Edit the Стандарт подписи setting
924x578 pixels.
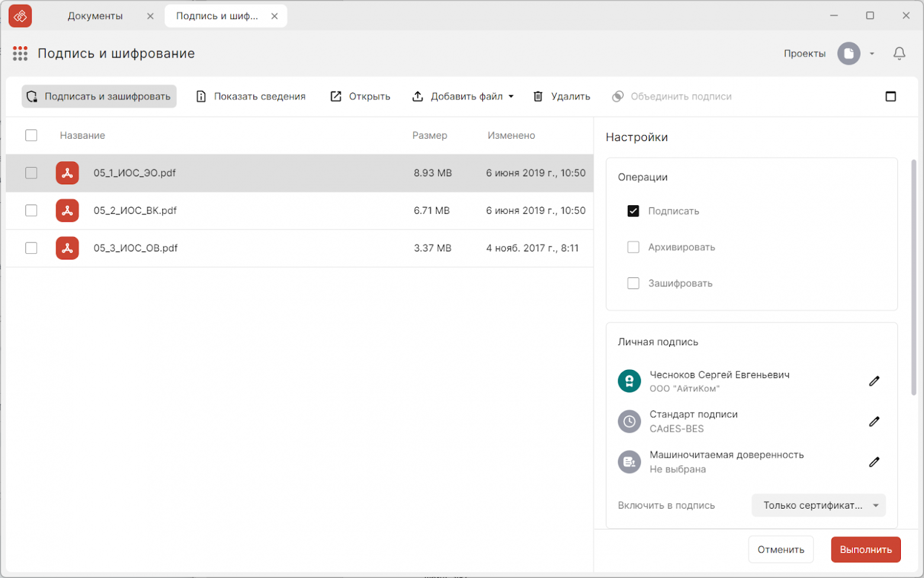coord(874,421)
